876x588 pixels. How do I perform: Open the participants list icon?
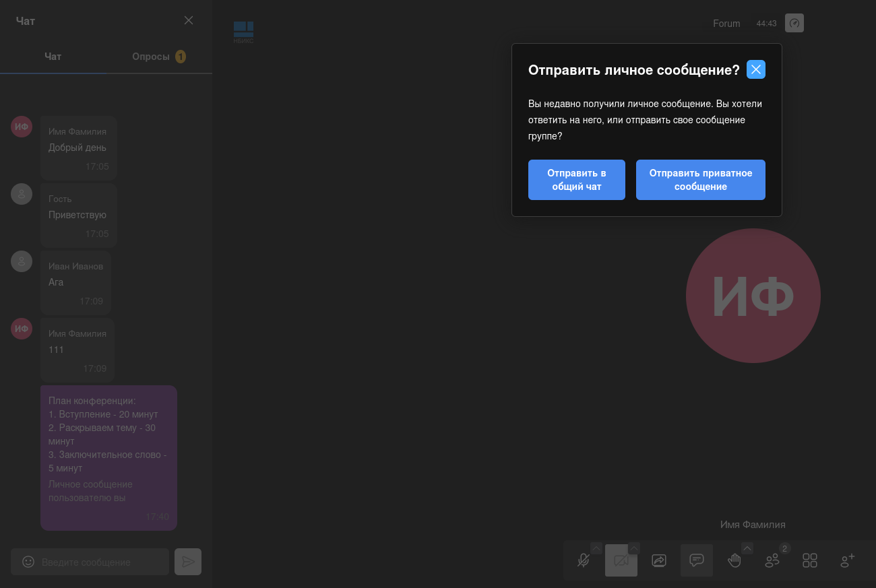click(x=772, y=560)
